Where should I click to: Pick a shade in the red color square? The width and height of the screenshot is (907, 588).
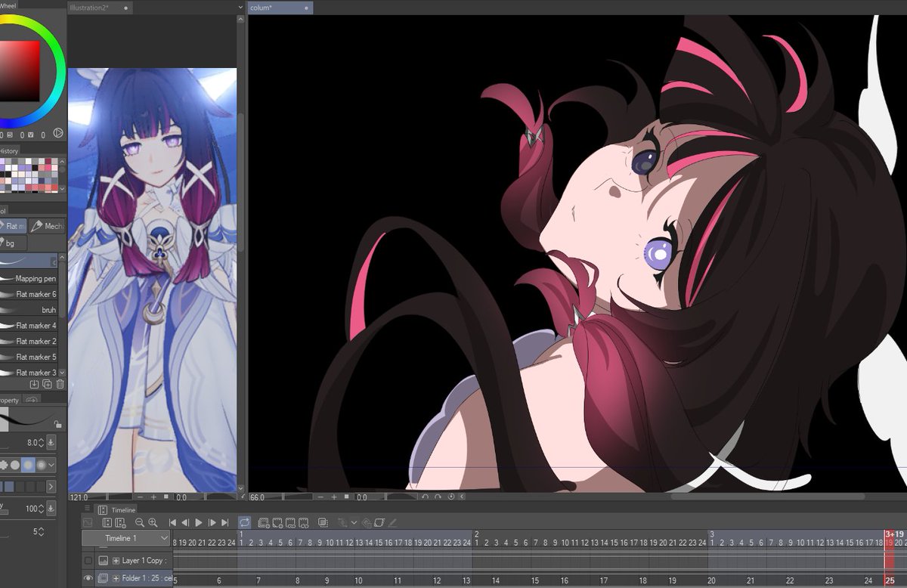[x=20, y=70]
